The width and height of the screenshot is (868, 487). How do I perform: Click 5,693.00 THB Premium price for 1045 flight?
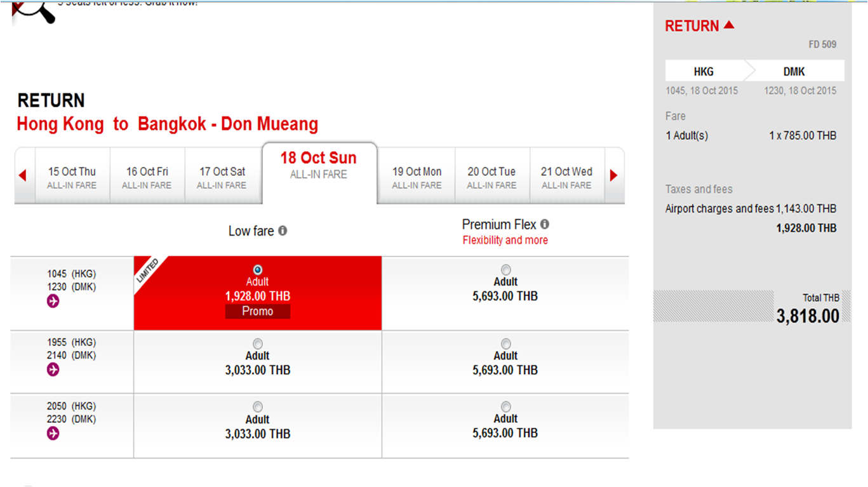(505, 296)
